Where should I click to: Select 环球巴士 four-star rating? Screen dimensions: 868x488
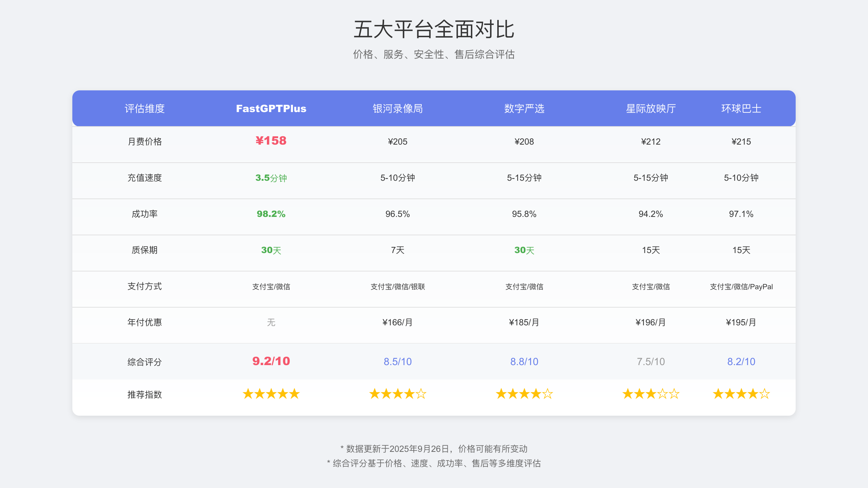point(741,394)
